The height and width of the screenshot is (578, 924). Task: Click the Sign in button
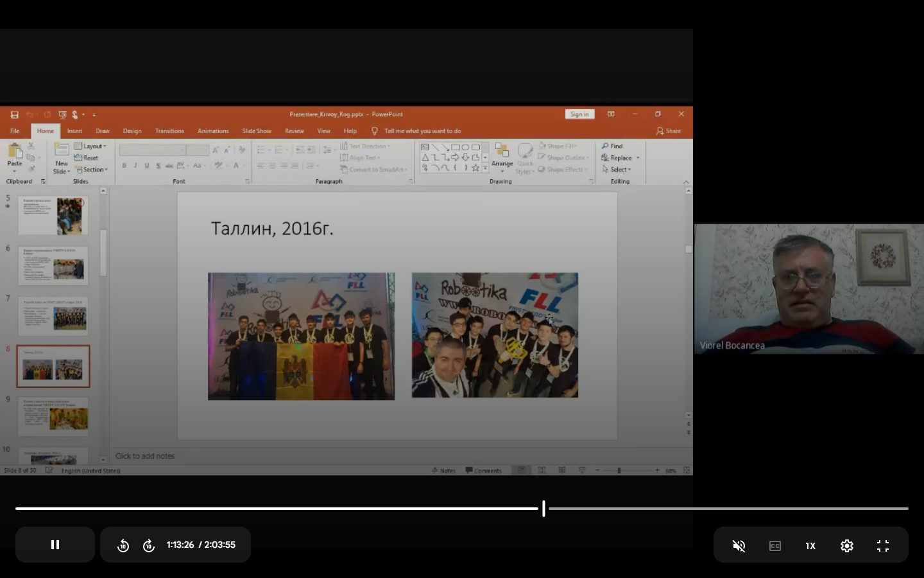point(579,114)
